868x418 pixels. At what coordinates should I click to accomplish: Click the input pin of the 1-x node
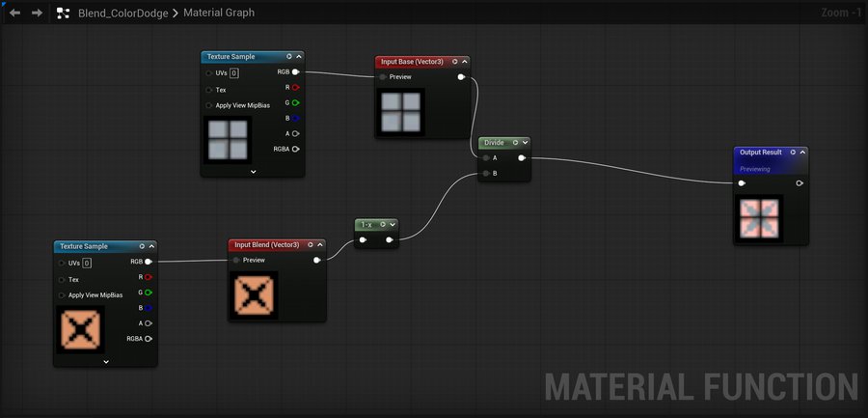pyautogui.click(x=363, y=239)
